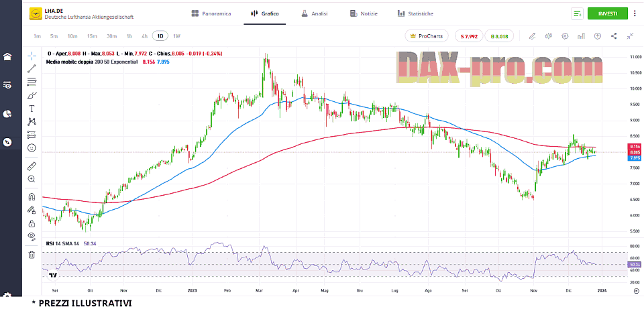Viewport: 644px width, 309px height.
Task: Click the trash remove drawings icon
Action: click(x=32, y=255)
